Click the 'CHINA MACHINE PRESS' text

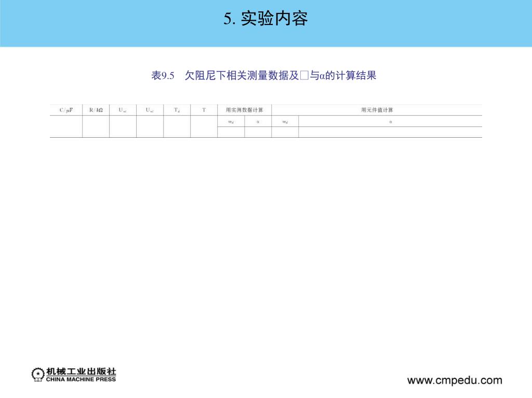click(81, 379)
